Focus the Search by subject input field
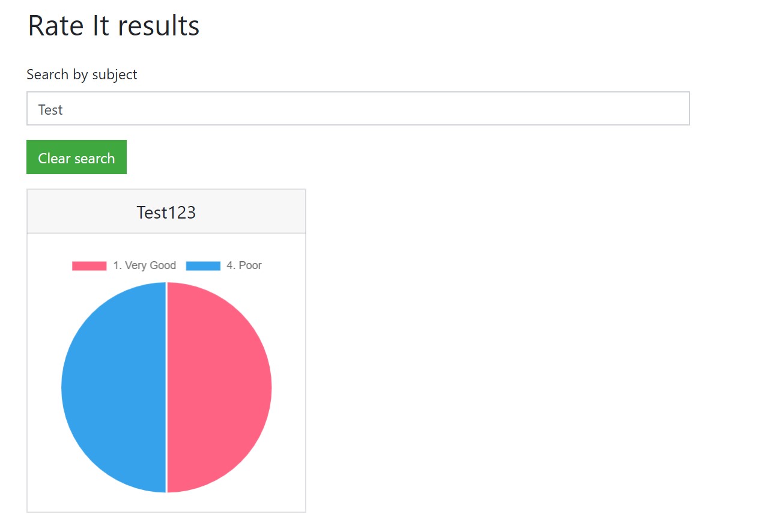 click(x=358, y=109)
